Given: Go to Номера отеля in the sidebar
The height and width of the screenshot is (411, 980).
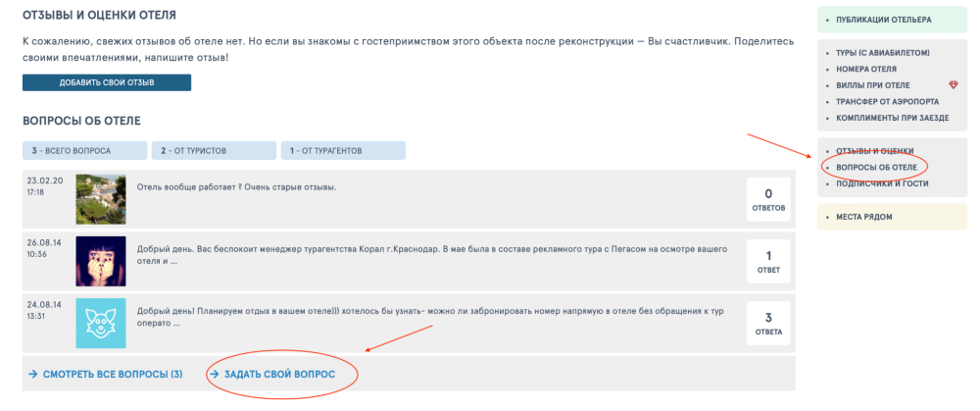Looking at the screenshot, I should (866, 69).
